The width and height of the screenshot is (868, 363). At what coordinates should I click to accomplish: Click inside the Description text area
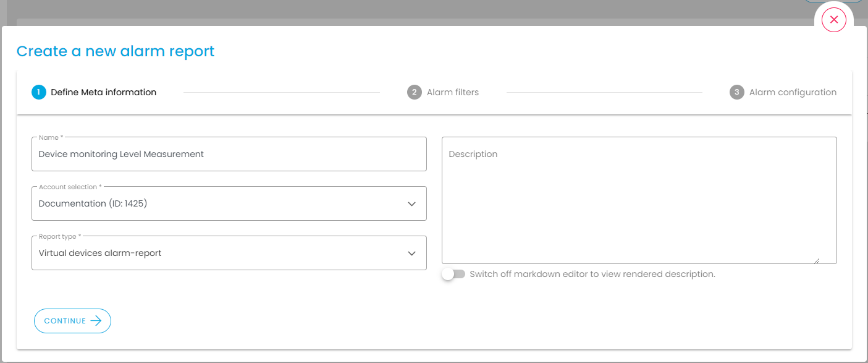pos(639,204)
